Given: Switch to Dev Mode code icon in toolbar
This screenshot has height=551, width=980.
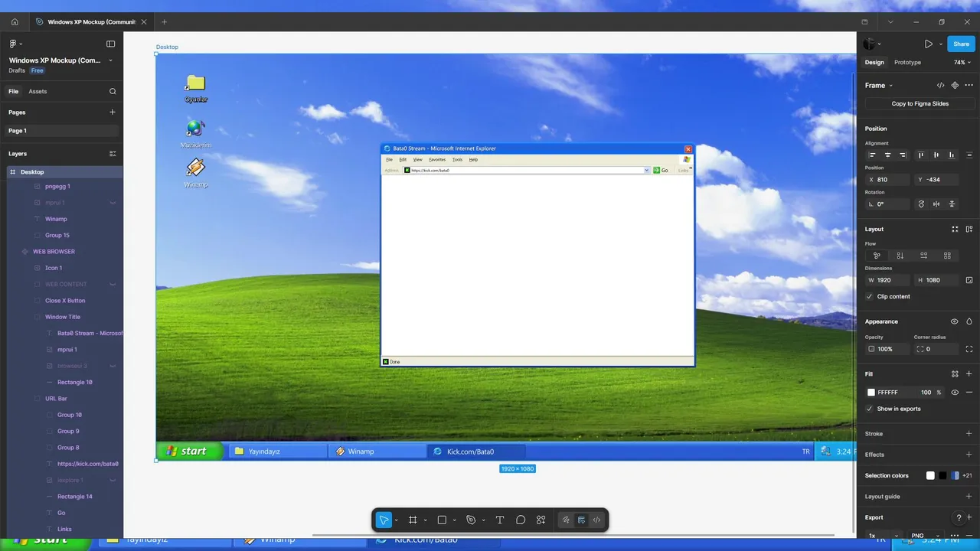Looking at the screenshot, I should click(x=596, y=520).
